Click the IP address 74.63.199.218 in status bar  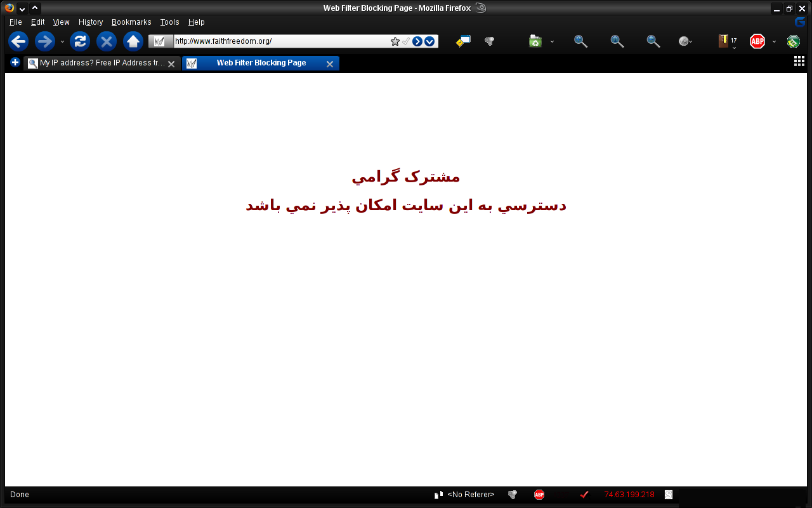click(x=629, y=495)
